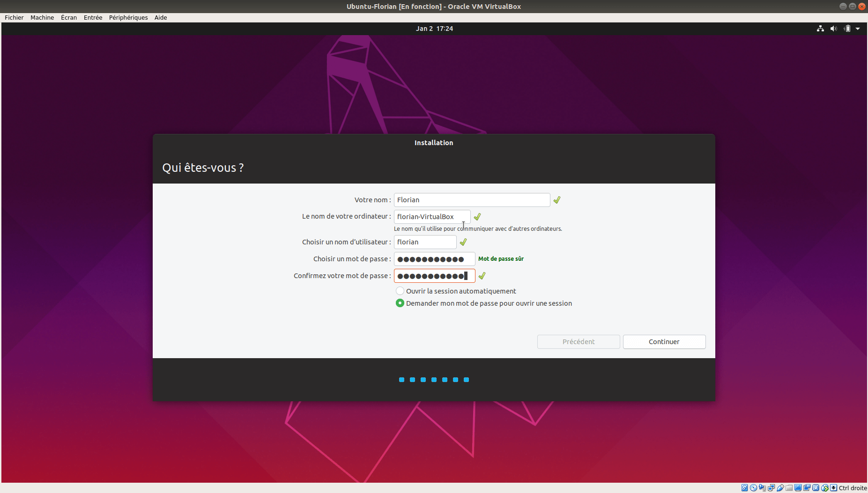Image resolution: width=868 pixels, height=493 pixels.
Task: Click the optical disc icon in status bar
Action: tap(753, 488)
